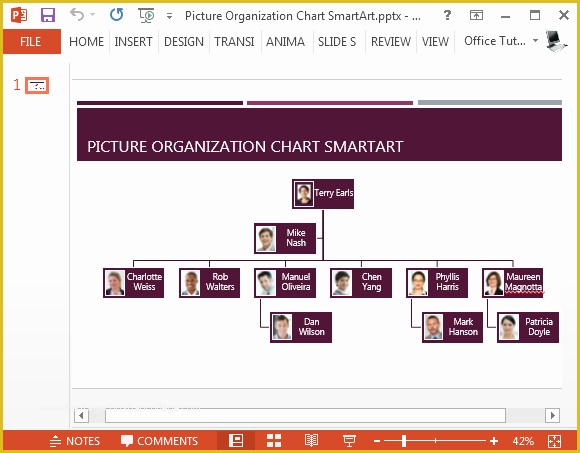580x453 pixels.
Task: Switch to the VIEW tab
Action: tap(435, 41)
